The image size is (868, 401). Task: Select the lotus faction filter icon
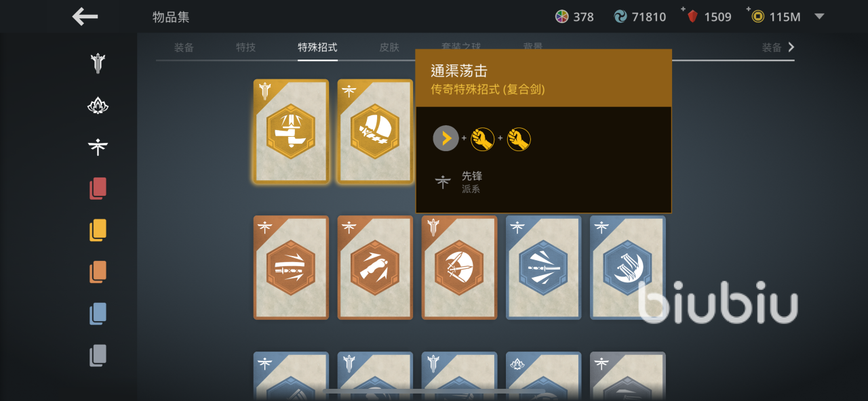pyautogui.click(x=98, y=105)
